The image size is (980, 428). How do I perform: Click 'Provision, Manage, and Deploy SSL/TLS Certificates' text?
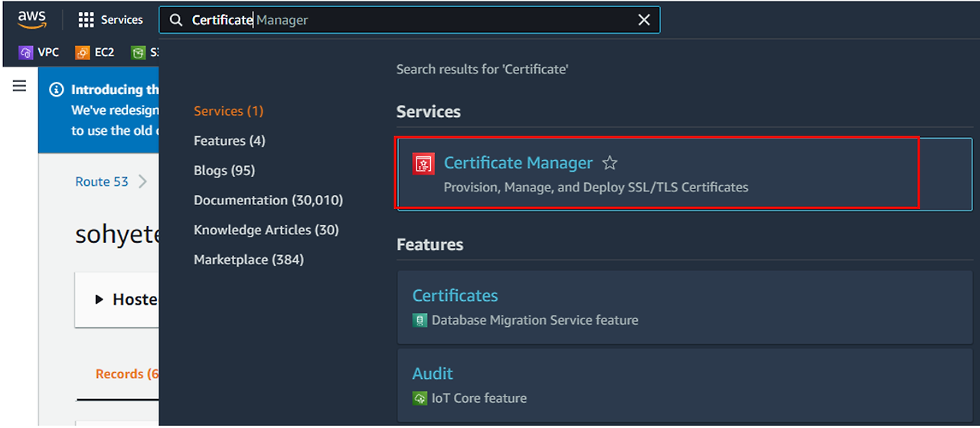pos(596,187)
